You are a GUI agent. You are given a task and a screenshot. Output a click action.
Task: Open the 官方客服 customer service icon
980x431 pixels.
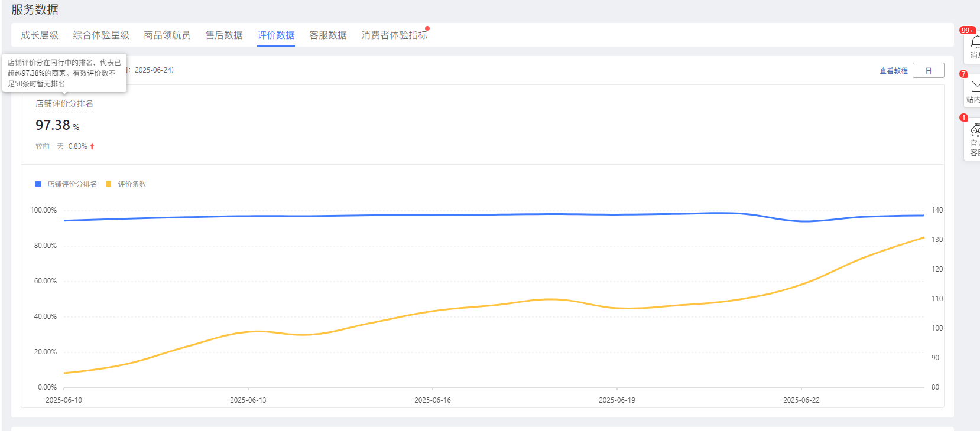coord(975,130)
